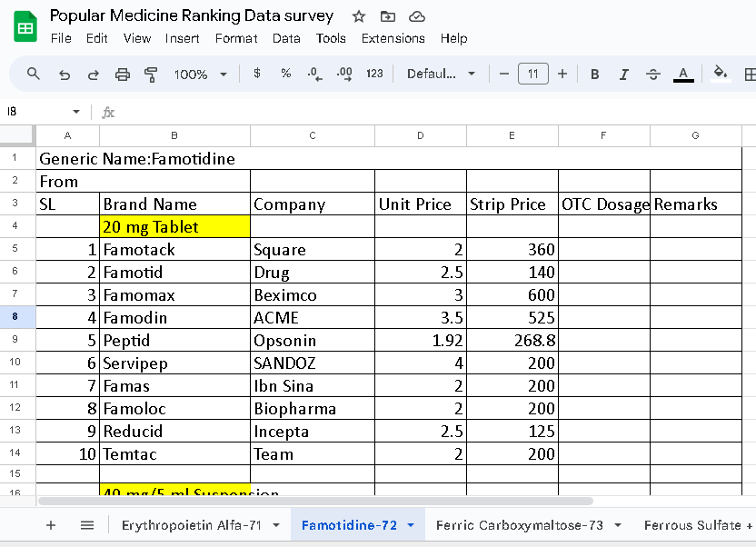The width and height of the screenshot is (756, 547).
Task: Show all sheets list
Action: pyautogui.click(x=87, y=525)
